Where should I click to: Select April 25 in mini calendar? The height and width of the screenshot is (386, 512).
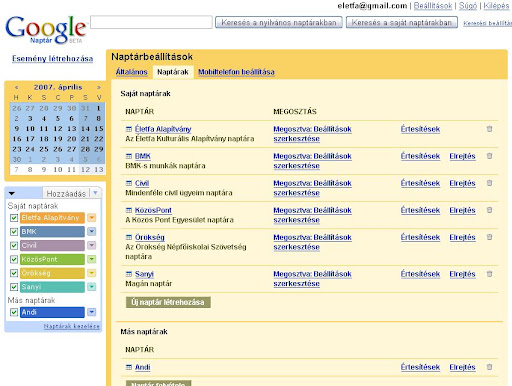tap(44, 149)
